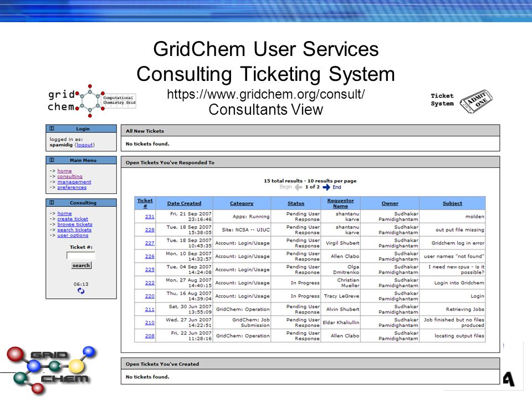Click subject 'Gridchem log in error'
This screenshot has height=399, width=532.
click(458, 243)
